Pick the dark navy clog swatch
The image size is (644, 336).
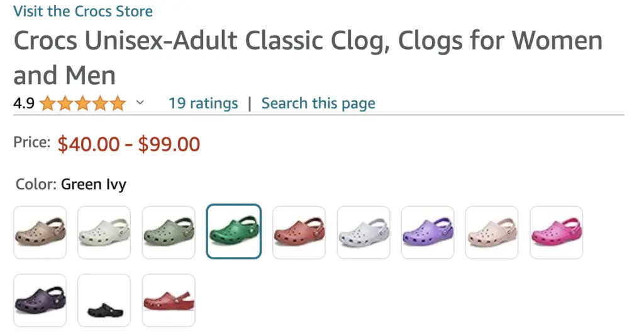click(x=40, y=300)
